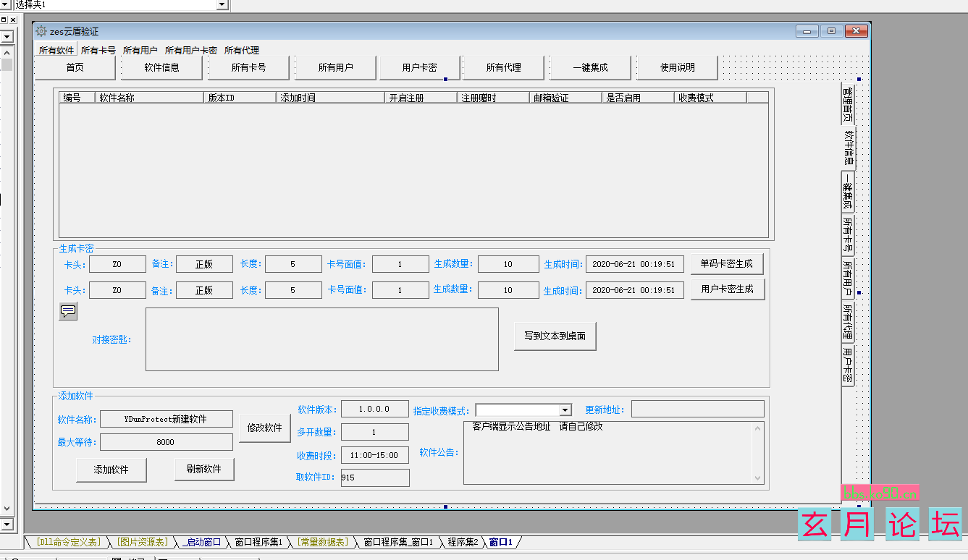Click the 一键集成 toolbar button
968x560 pixels.
click(x=591, y=67)
